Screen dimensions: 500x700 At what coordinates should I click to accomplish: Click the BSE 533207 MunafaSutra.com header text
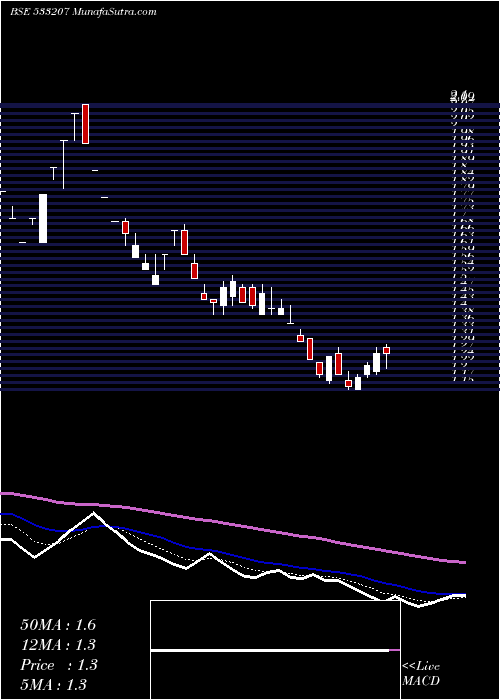(83, 12)
